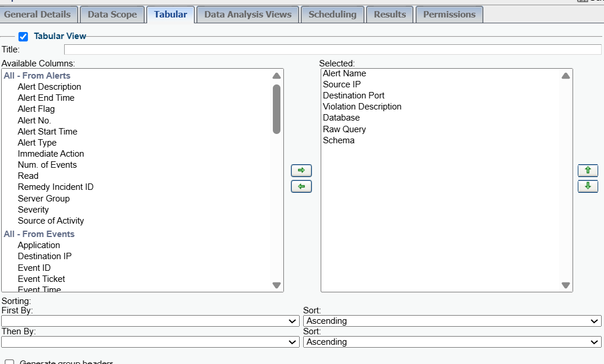This screenshot has height=364, width=604.
Task: Open Sort order dropdown for Then By
Action: coord(452,342)
